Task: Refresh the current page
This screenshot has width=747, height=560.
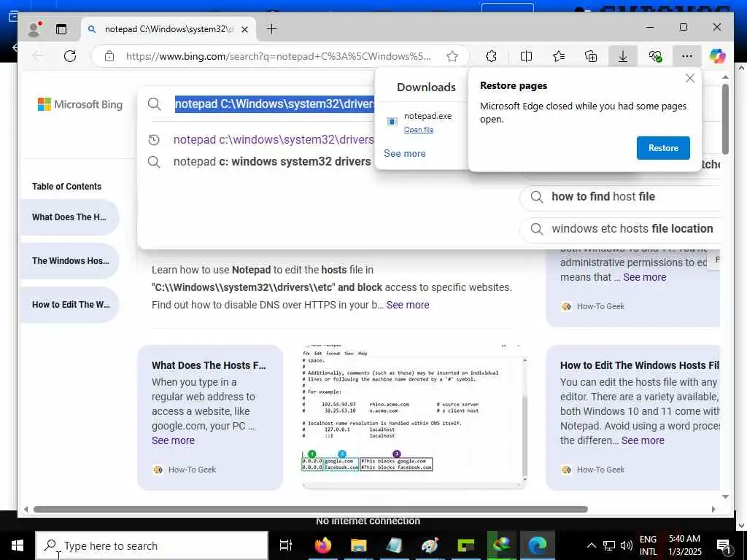Action: click(70, 56)
